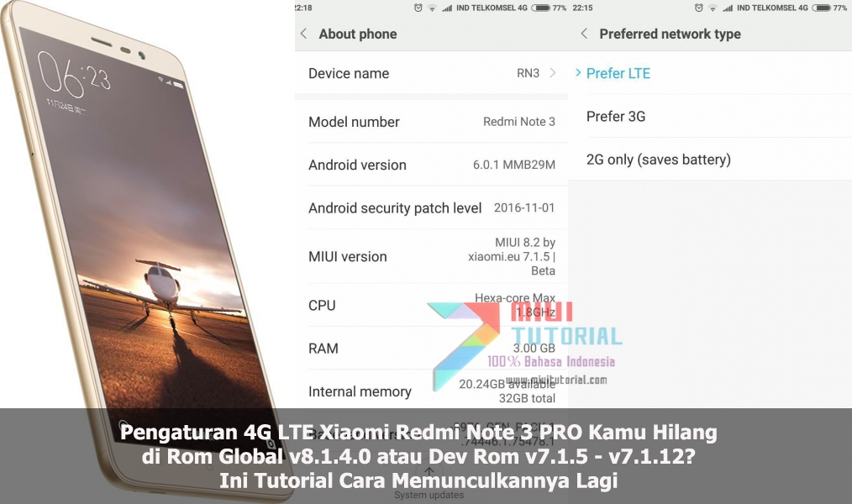This screenshot has height=504, width=852.
Task: Tap Model number row
Action: click(x=431, y=122)
